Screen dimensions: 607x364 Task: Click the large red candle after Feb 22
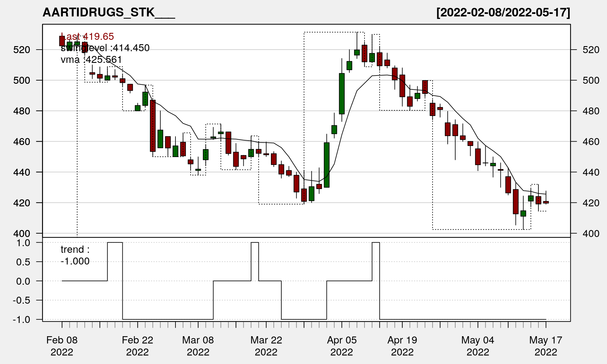click(x=153, y=126)
